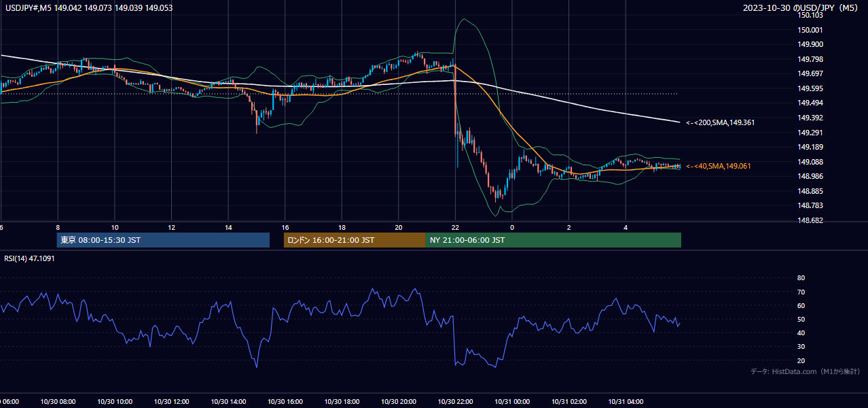This screenshot has height=408, width=868.
Task: Click price axis value 149.798
Action: point(810,59)
